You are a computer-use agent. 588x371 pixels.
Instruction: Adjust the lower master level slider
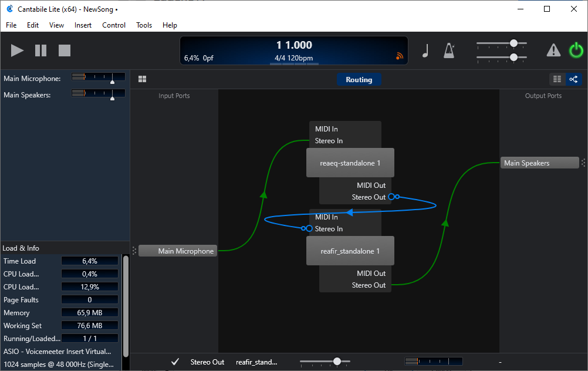(x=513, y=57)
